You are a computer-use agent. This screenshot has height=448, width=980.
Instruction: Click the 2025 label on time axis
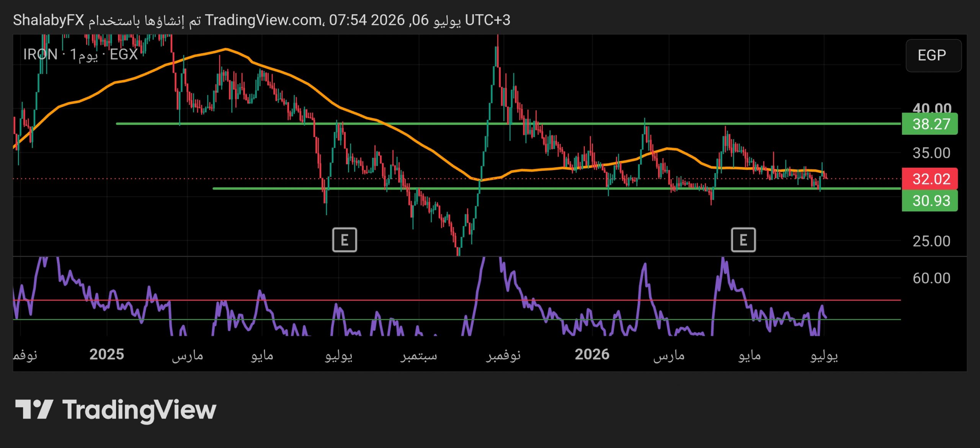[x=106, y=355]
